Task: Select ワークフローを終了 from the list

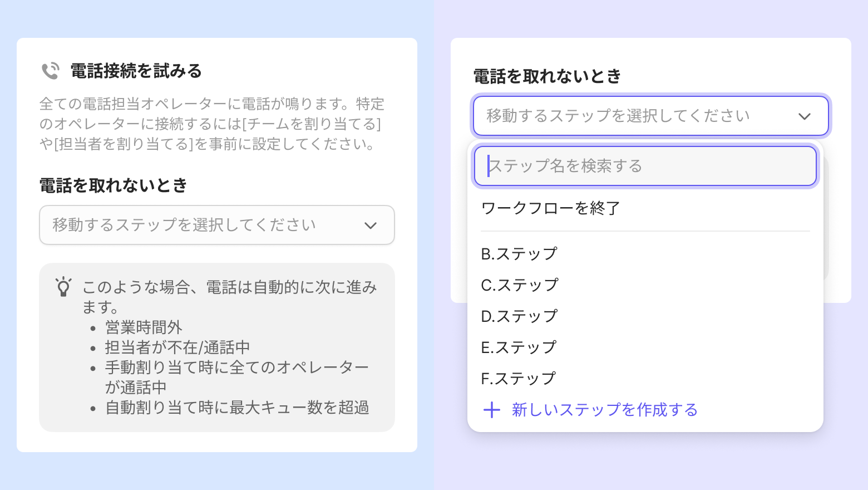Action: 550,208
